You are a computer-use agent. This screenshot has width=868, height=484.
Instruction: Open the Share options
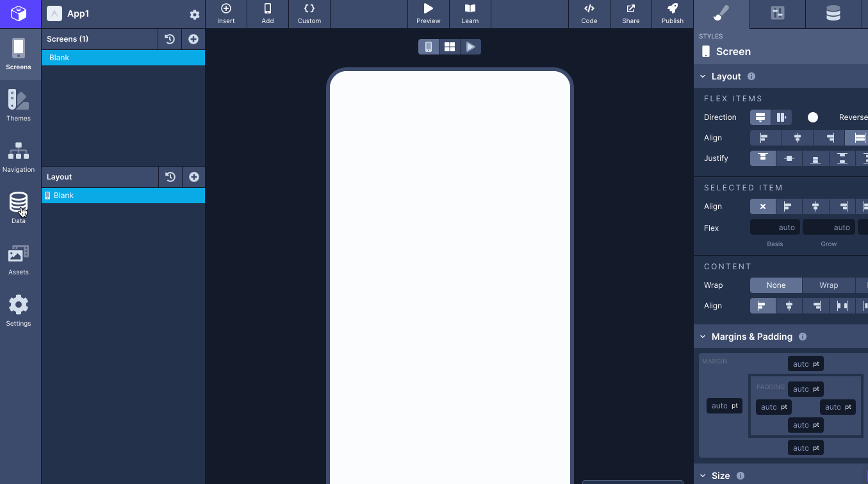coord(630,13)
